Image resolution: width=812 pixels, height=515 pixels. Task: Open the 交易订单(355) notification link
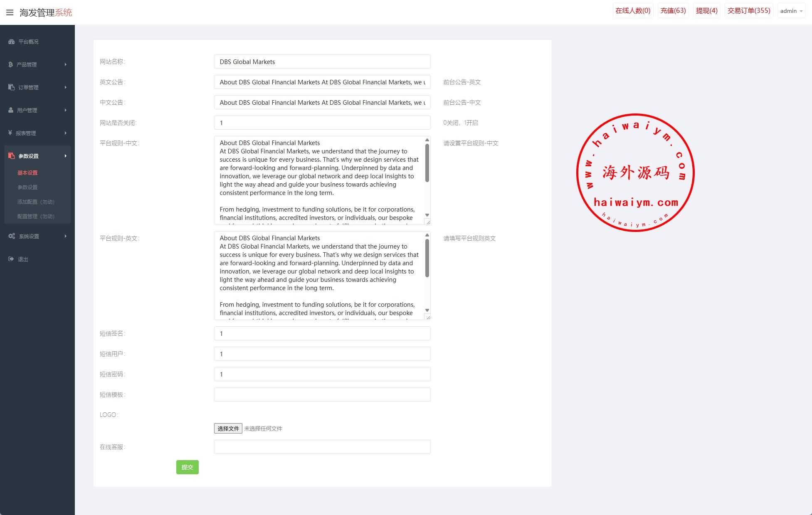coord(748,11)
